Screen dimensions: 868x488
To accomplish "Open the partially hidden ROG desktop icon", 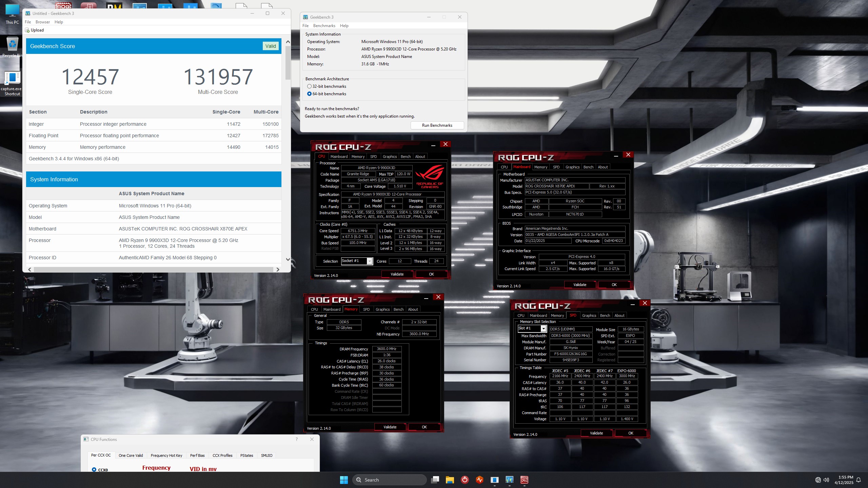I will click(63, 5).
